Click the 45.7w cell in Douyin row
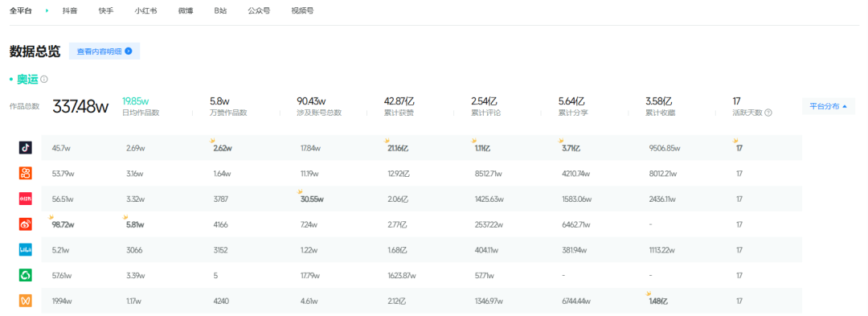This screenshot has height=316, width=868. click(x=60, y=148)
